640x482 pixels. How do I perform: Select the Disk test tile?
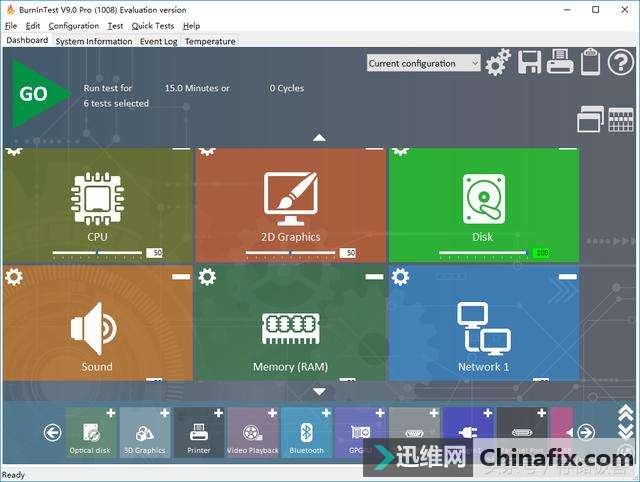484,205
